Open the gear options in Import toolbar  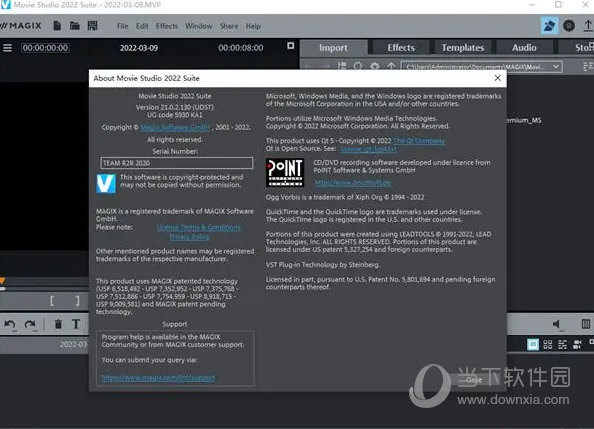point(375,66)
